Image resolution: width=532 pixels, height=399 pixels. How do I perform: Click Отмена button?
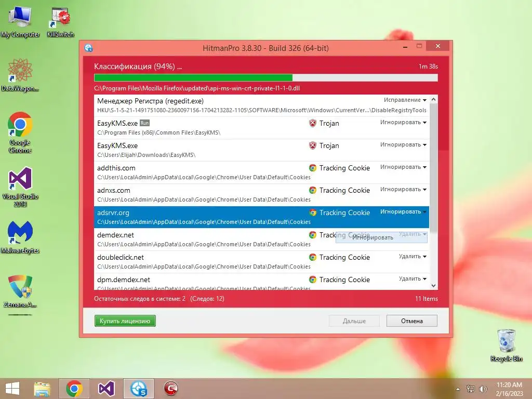click(412, 321)
